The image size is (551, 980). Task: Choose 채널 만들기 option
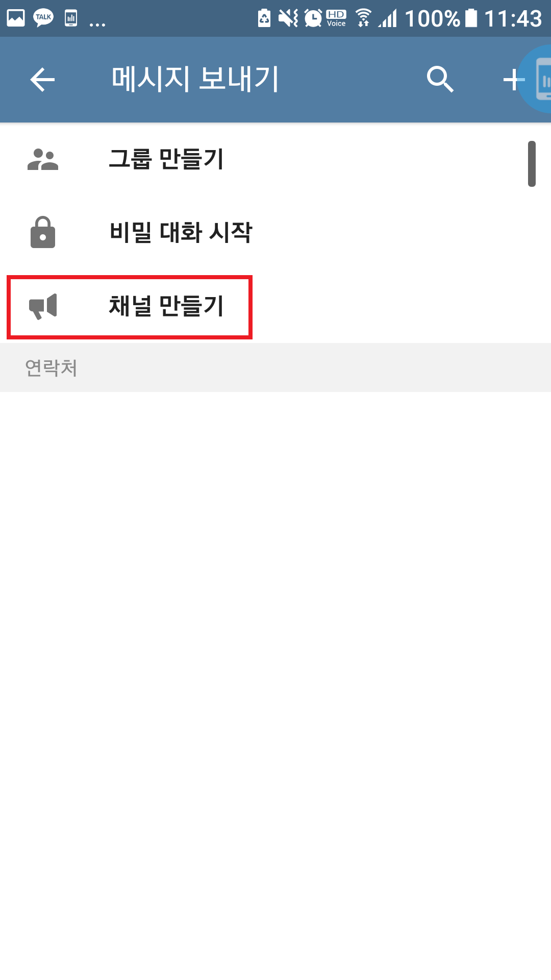275,306
